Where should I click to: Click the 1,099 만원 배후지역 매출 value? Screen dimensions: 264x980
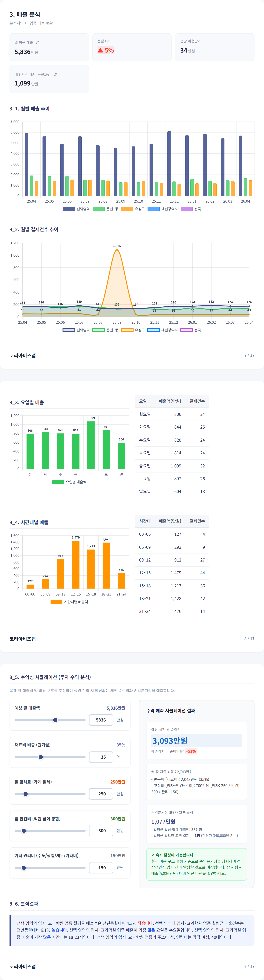coord(26,83)
